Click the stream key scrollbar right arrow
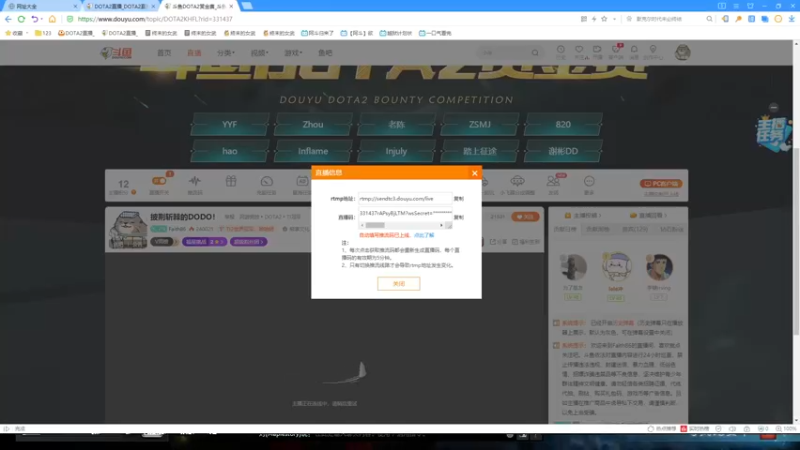The height and width of the screenshot is (450, 800). [x=441, y=225]
